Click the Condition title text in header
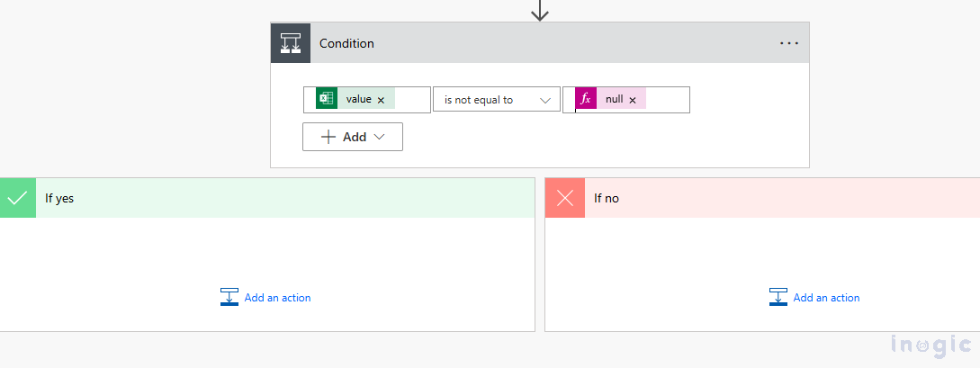This screenshot has width=980, height=368. click(x=346, y=43)
